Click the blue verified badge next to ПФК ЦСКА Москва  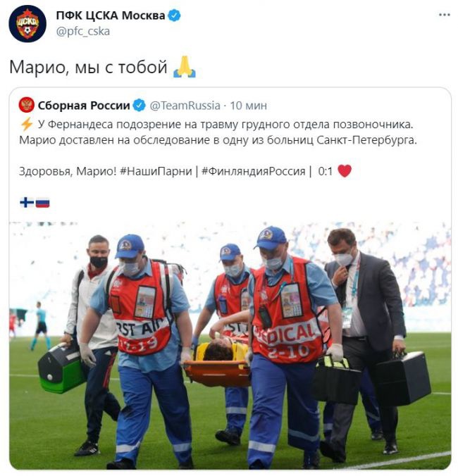[x=174, y=15]
